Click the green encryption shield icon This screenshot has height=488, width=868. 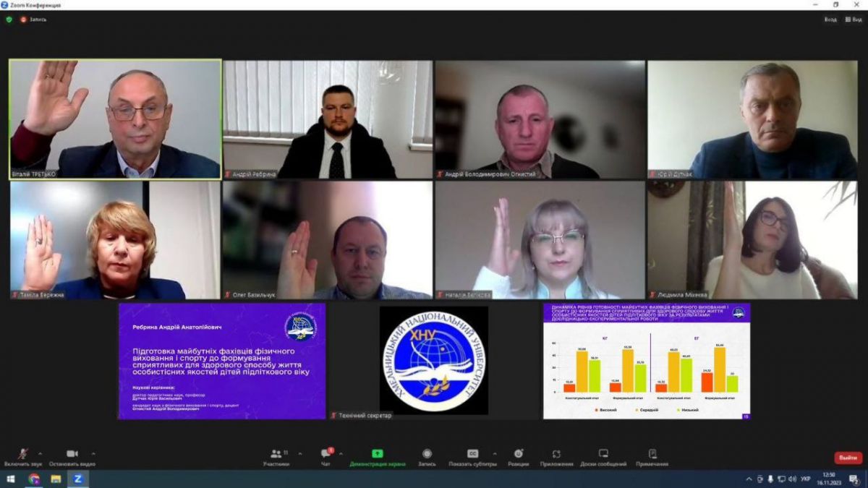[9, 20]
